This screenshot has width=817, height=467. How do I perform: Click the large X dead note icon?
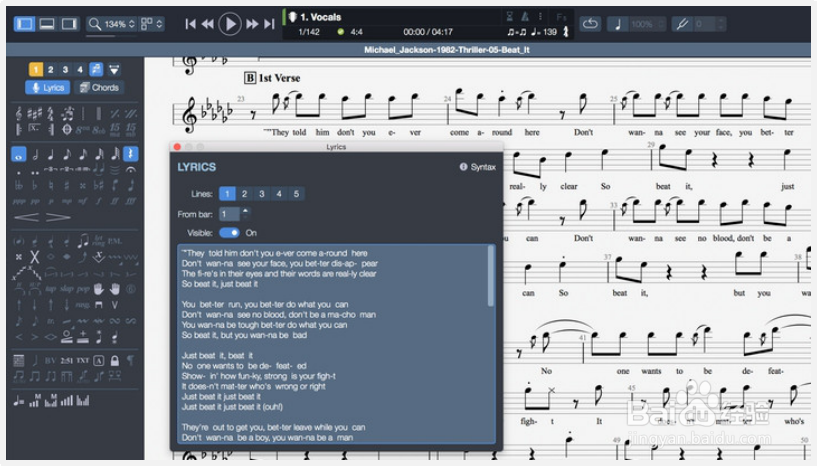(x=34, y=256)
